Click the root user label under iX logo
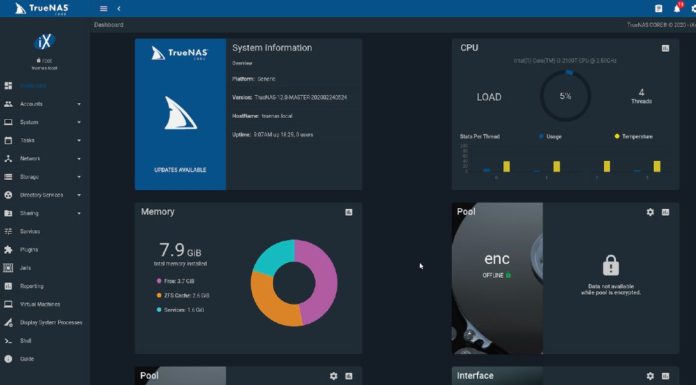The image size is (696, 385). [44, 60]
